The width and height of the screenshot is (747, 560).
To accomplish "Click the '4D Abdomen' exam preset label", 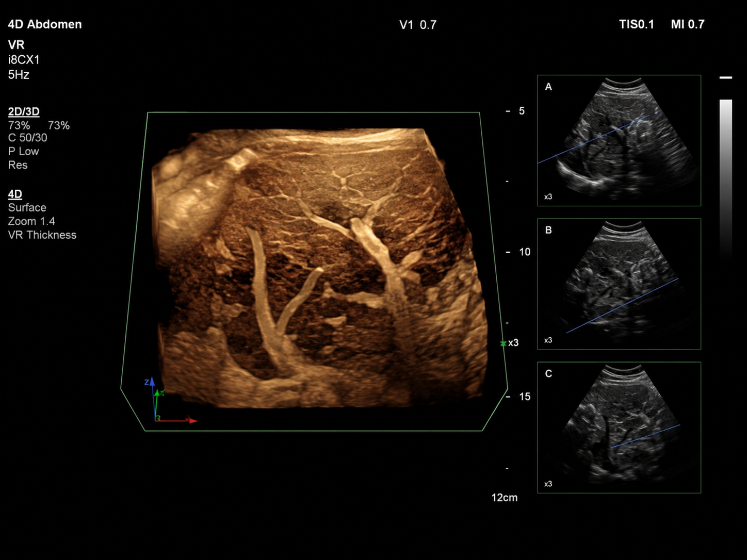I will [x=45, y=24].
